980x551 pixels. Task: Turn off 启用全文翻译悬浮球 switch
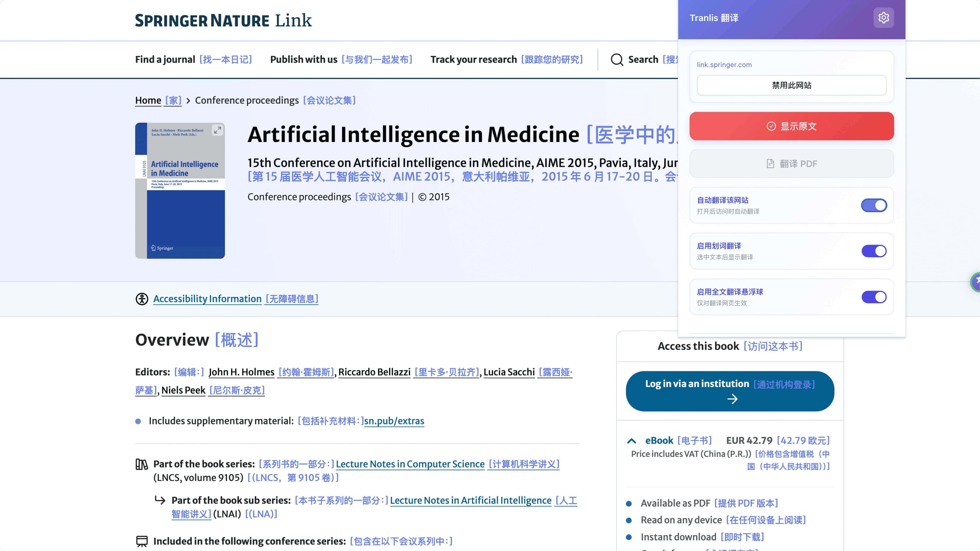tap(874, 297)
